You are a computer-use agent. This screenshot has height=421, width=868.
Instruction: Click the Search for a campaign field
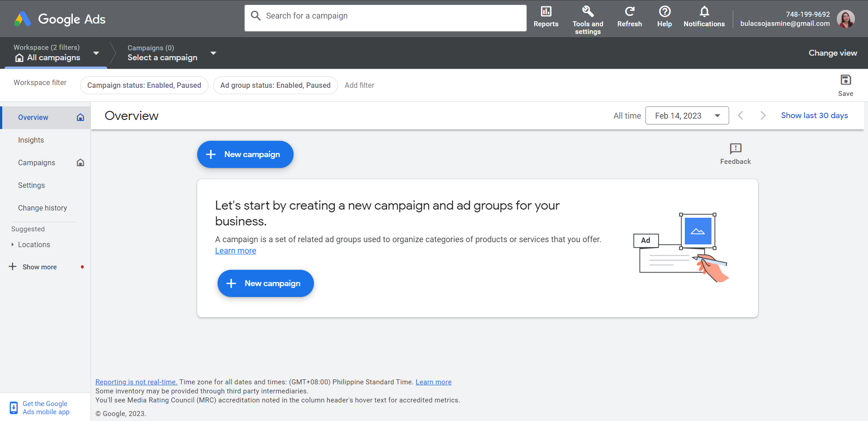click(385, 18)
